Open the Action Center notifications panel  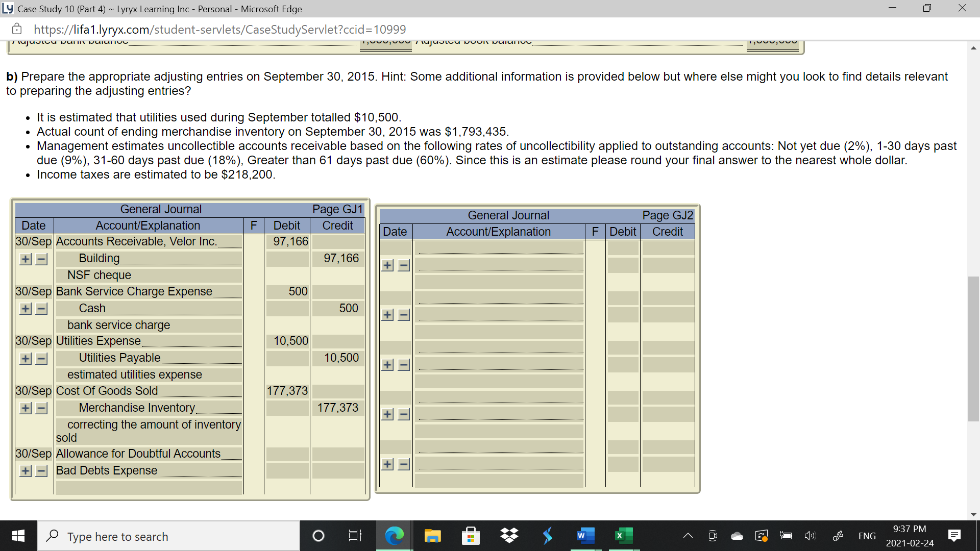[x=955, y=536]
